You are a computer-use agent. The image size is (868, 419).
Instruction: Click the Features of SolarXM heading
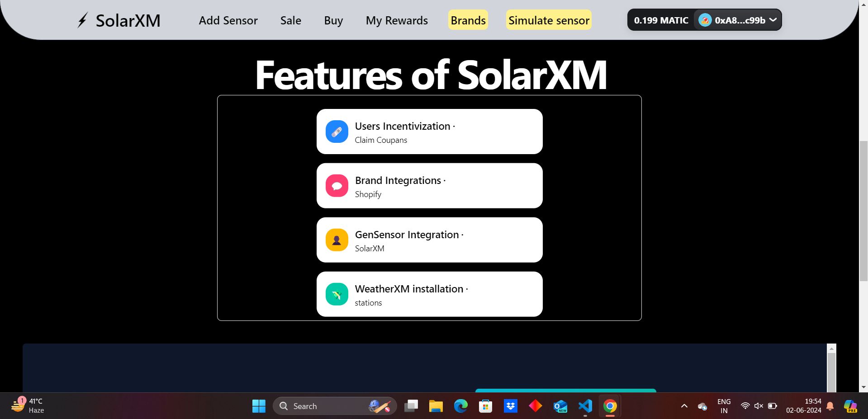pyautogui.click(x=431, y=75)
